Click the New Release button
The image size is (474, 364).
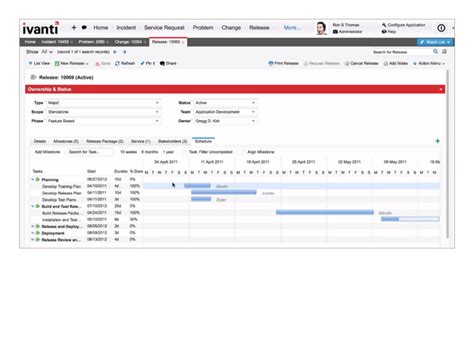[71, 63]
